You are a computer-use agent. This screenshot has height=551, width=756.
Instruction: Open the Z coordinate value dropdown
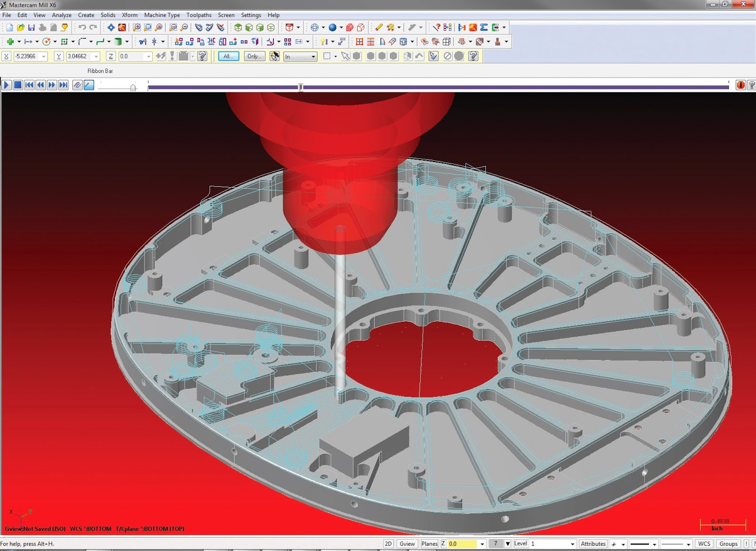click(x=148, y=57)
